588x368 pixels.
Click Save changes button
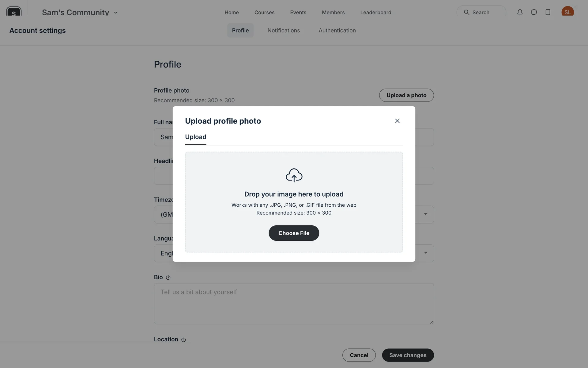(408, 355)
